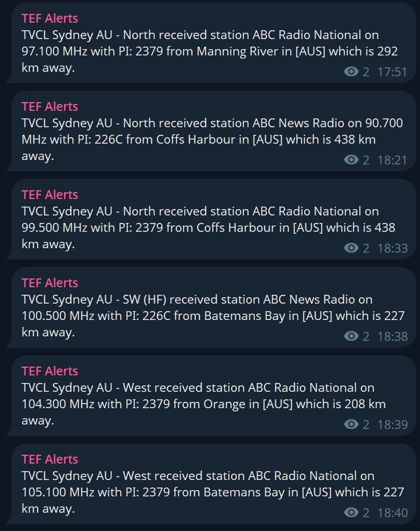Click the views eye icon on the 18:38 message
This screenshot has width=420, height=531.
pyautogui.click(x=351, y=336)
